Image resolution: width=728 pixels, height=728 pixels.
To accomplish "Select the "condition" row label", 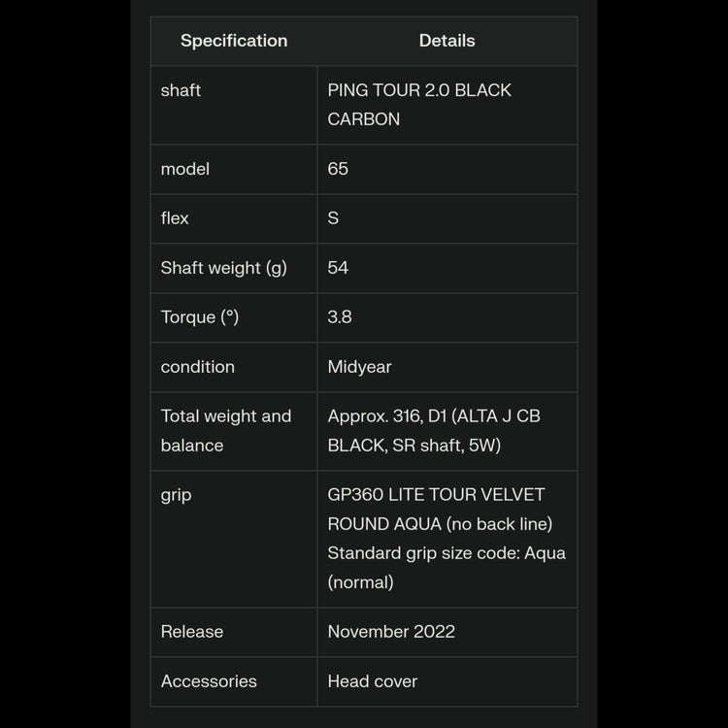I will (198, 367).
